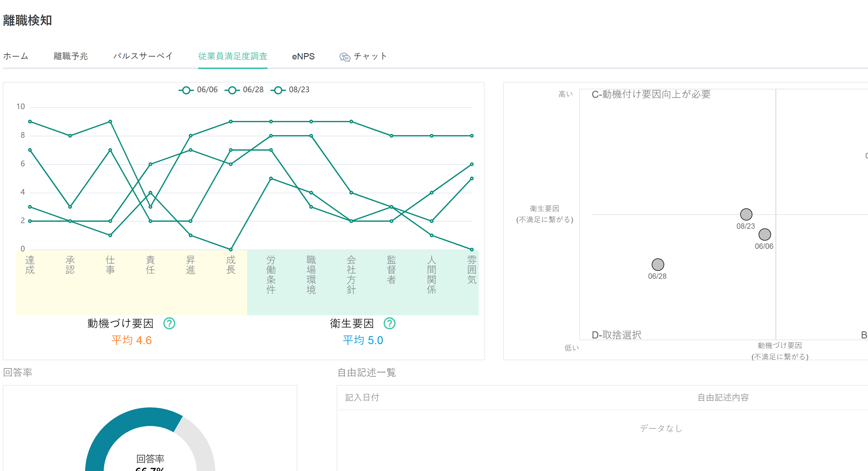Click the 平均 4.6 value
Image resolution: width=868 pixels, height=471 pixels.
point(131,340)
